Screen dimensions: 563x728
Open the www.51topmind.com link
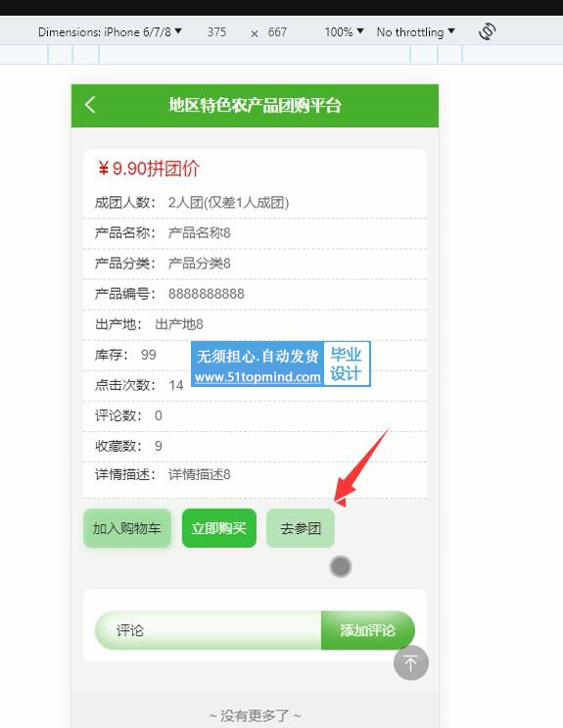[x=258, y=376]
